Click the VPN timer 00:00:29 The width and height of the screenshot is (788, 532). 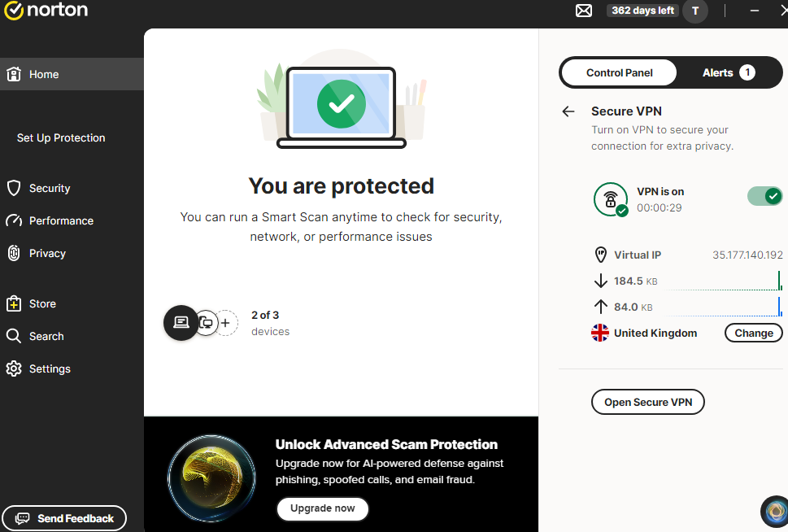660,207
